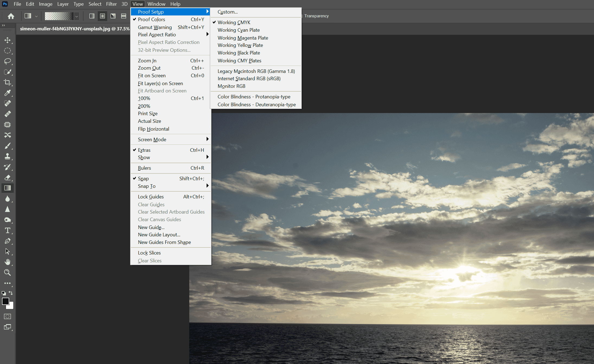
Task: Select the Move tool
Action: pyautogui.click(x=8, y=40)
